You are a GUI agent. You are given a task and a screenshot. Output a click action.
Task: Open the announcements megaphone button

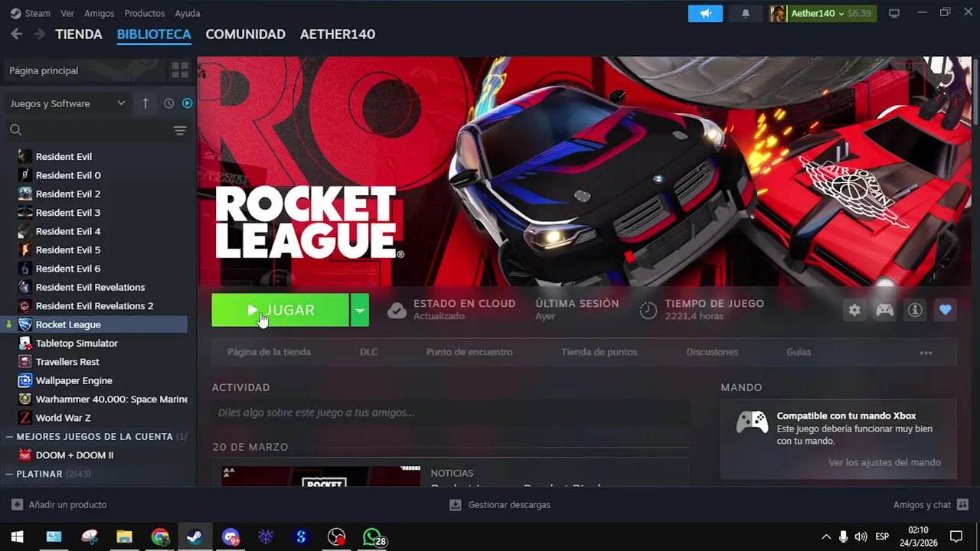point(705,13)
